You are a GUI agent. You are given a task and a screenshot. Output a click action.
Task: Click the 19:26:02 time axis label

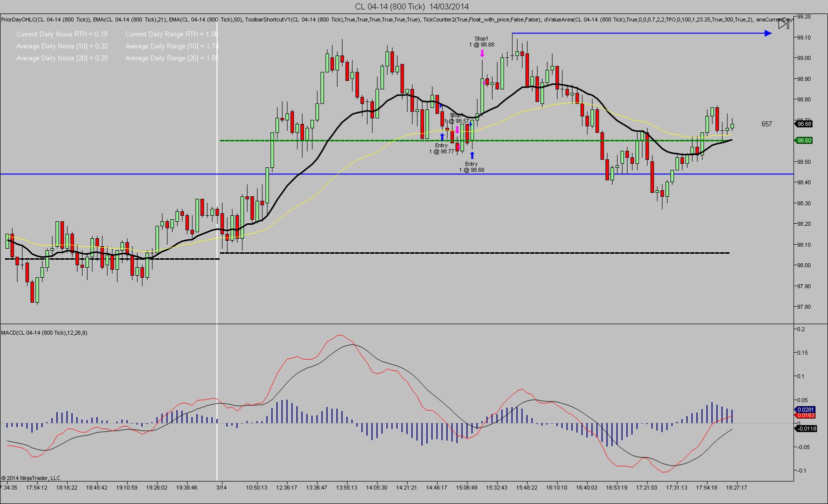tap(156, 488)
